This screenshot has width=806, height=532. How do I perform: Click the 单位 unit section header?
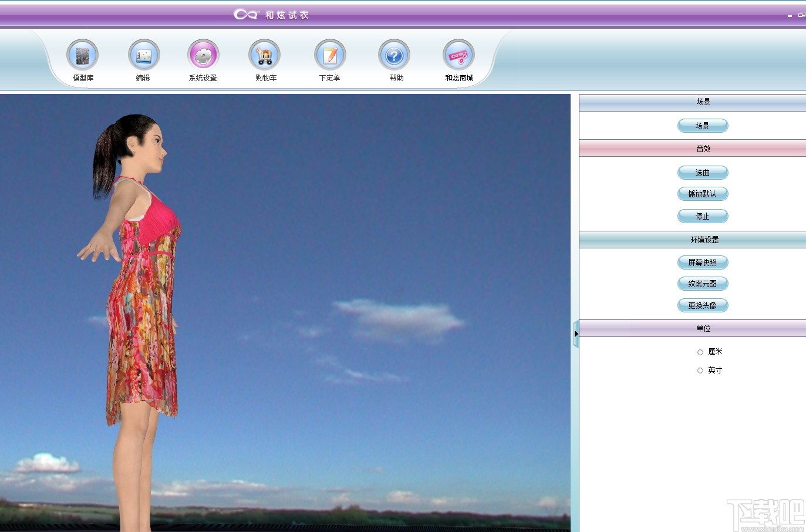point(693,328)
